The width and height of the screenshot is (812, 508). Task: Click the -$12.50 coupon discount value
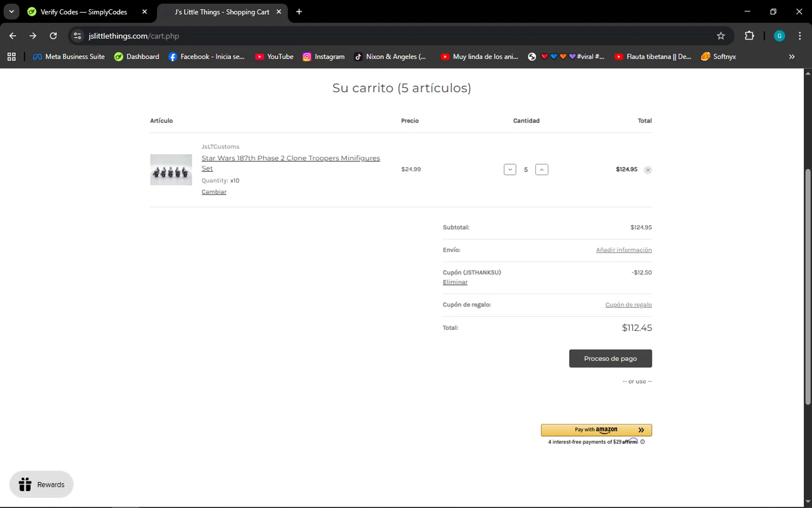[641, 272]
